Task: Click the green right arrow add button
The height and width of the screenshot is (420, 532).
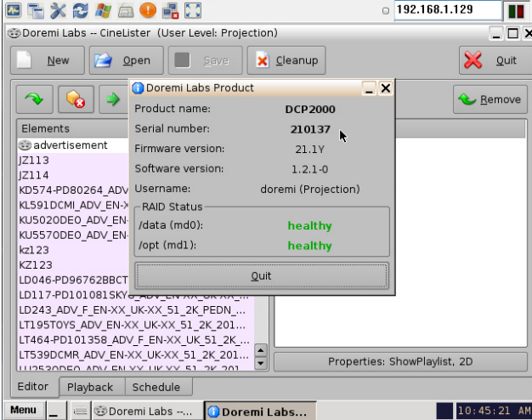Action: click(x=114, y=99)
